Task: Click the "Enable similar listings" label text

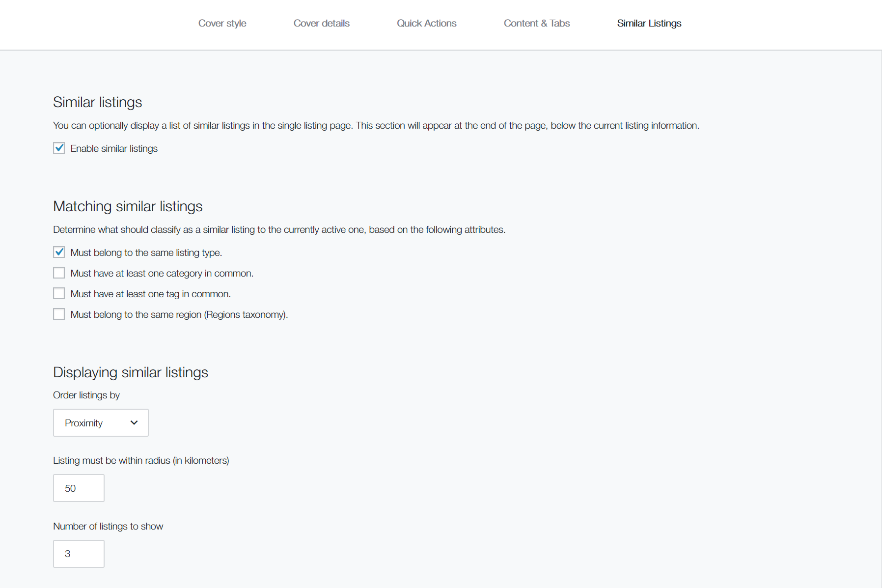Action: 114,148
